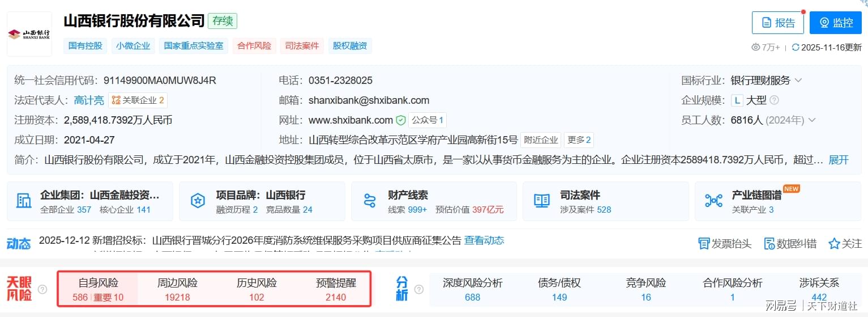Expand the 员工人数 year dropdown

[812, 120]
